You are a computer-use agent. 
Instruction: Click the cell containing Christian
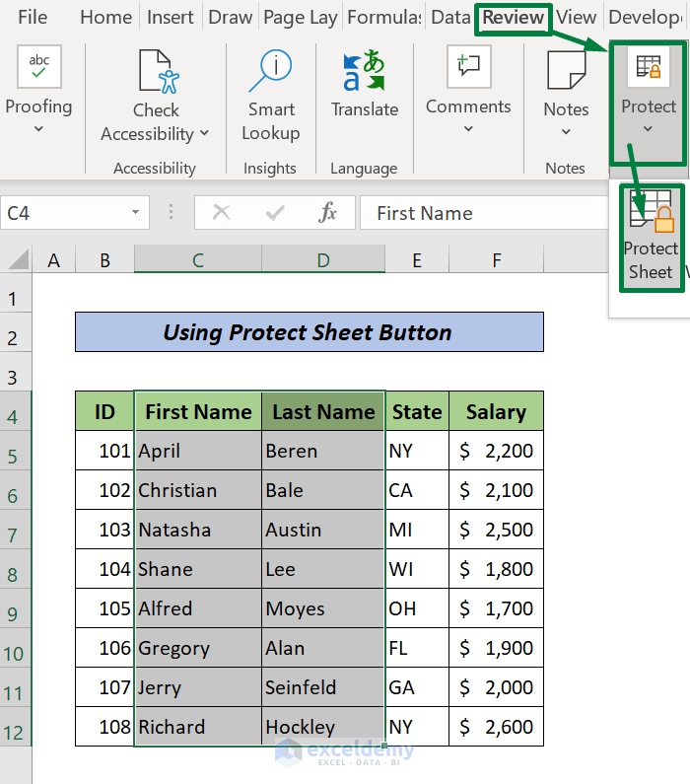click(x=198, y=490)
